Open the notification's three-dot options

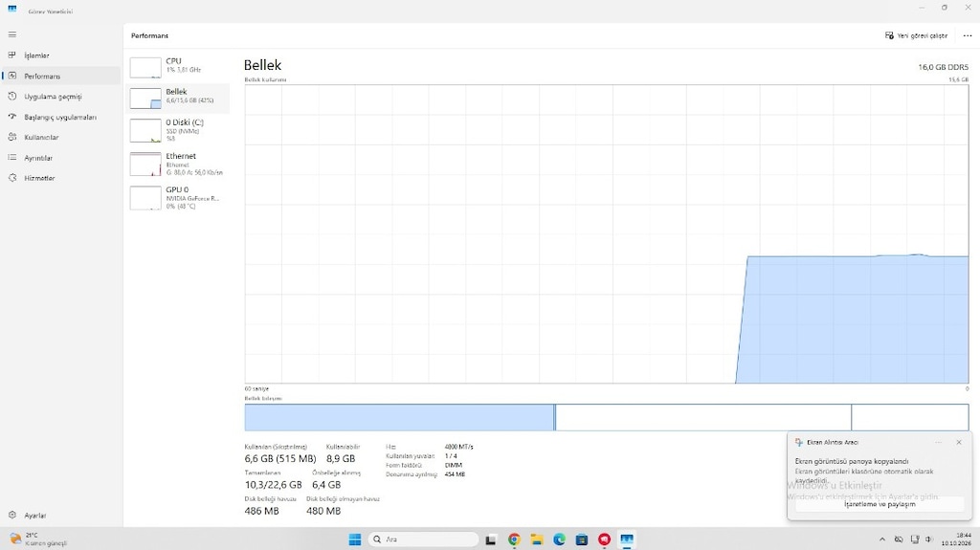click(938, 443)
